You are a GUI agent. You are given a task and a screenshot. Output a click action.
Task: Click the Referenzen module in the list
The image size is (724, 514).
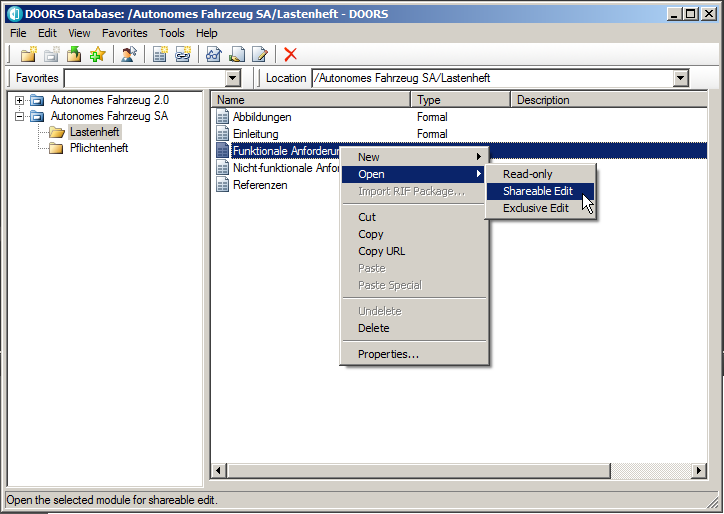(260, 185)
